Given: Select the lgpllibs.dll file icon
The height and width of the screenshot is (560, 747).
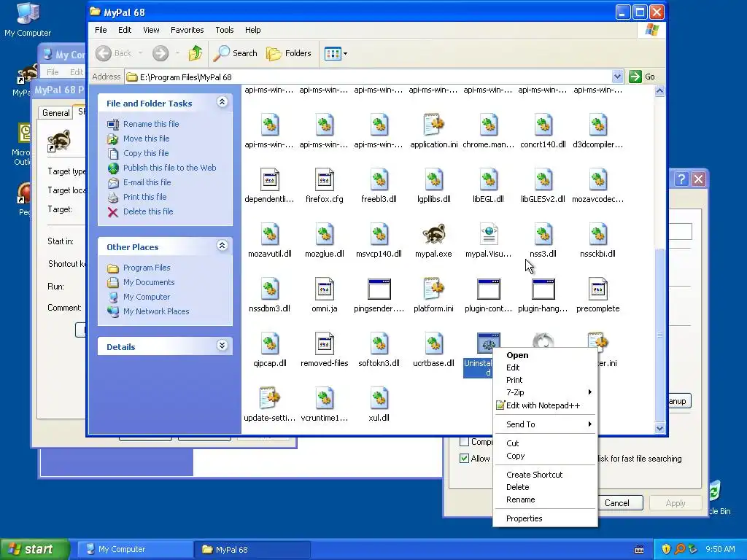Looking at the screenshot, I should tap(433, 180).
